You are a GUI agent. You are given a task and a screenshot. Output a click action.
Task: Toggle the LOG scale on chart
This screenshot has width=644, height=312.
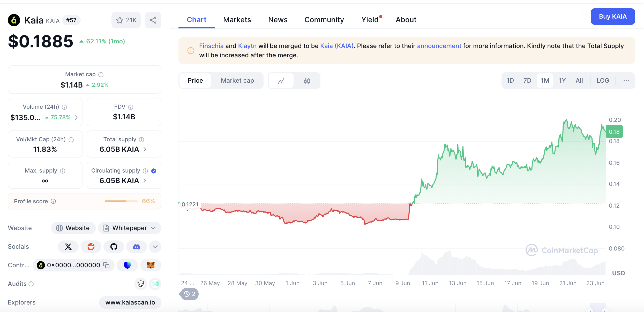click(x=603, y=81)
